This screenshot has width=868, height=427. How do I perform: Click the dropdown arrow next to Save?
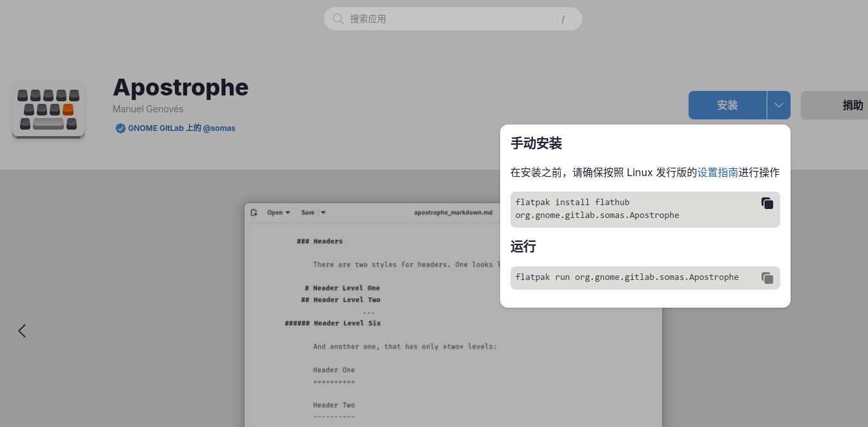(x=323, y=212)
